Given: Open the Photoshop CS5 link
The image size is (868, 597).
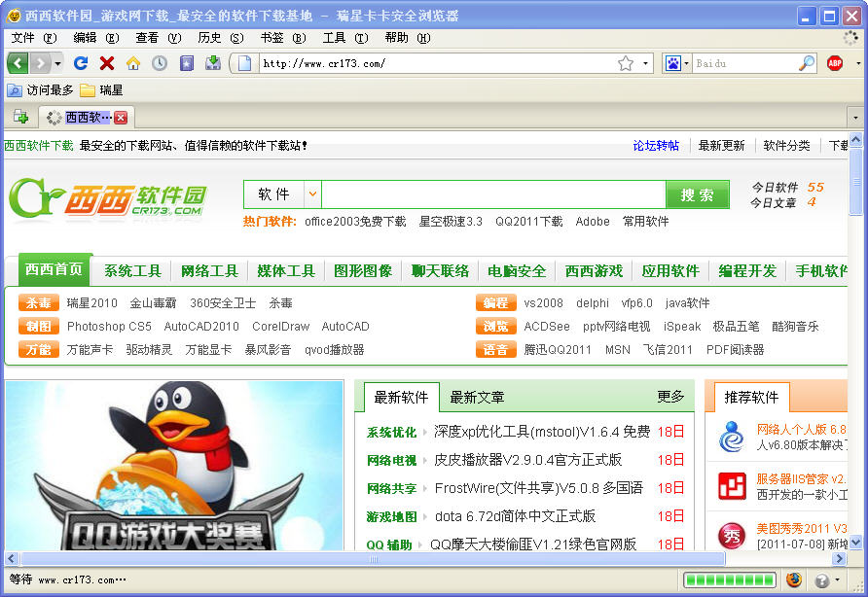Looking at the screenshot, I should (x=109, y=326).
